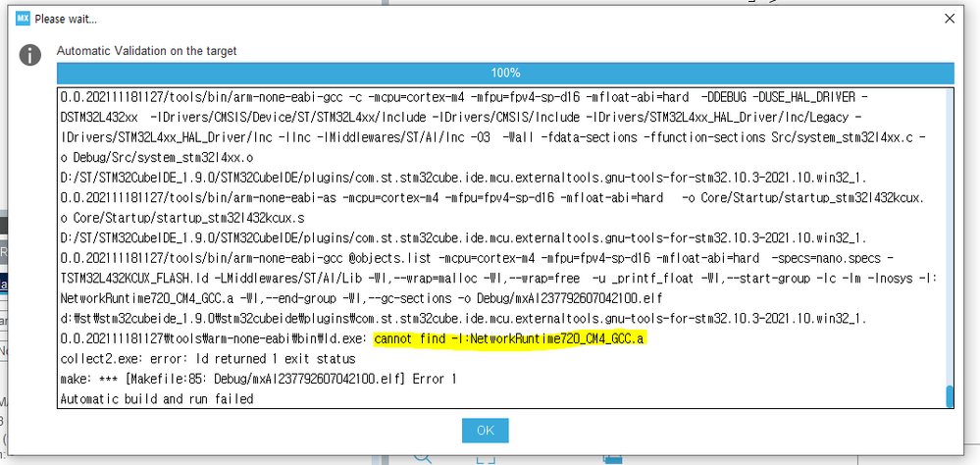
Task: Click the 100% progress bar
Action: [505, 73]
